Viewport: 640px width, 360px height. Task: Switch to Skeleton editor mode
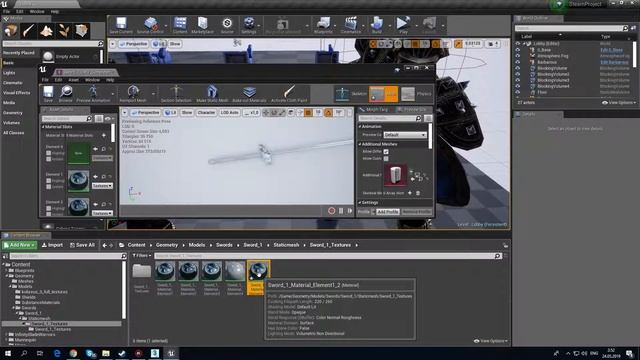[350, 94]
